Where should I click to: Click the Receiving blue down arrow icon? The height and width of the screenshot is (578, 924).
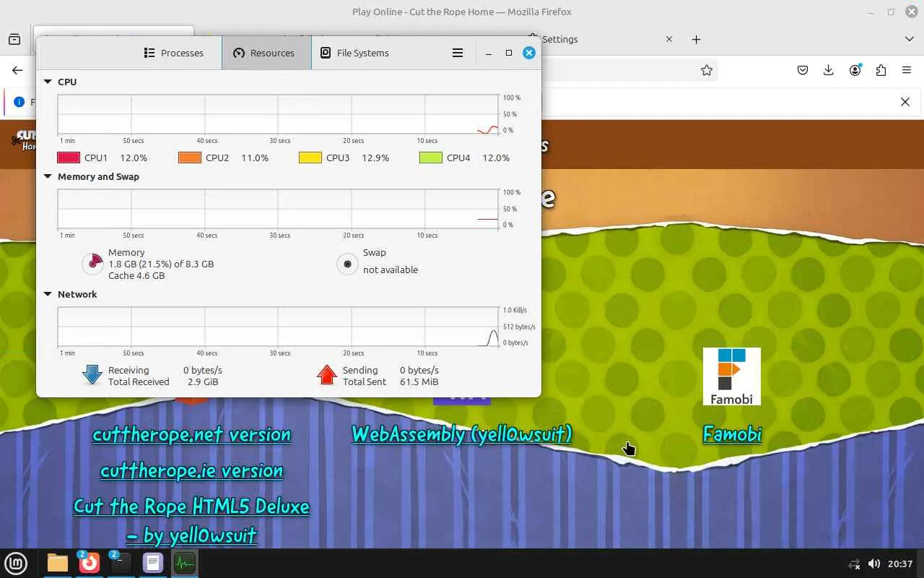pos(92,374)
